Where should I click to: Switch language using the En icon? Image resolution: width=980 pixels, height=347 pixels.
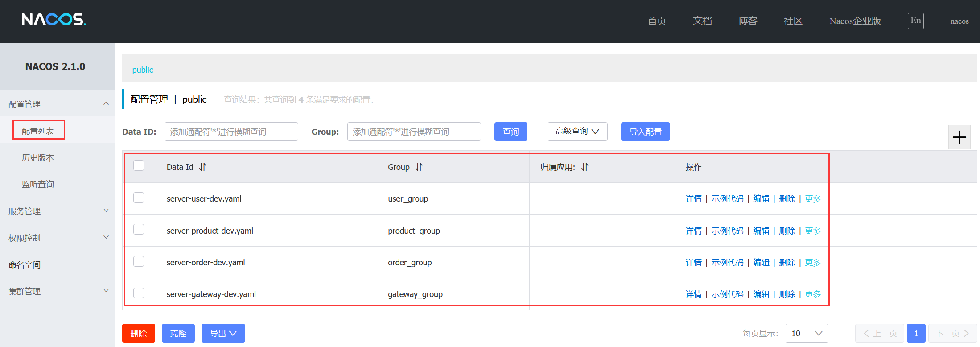[x=915, y=21]
